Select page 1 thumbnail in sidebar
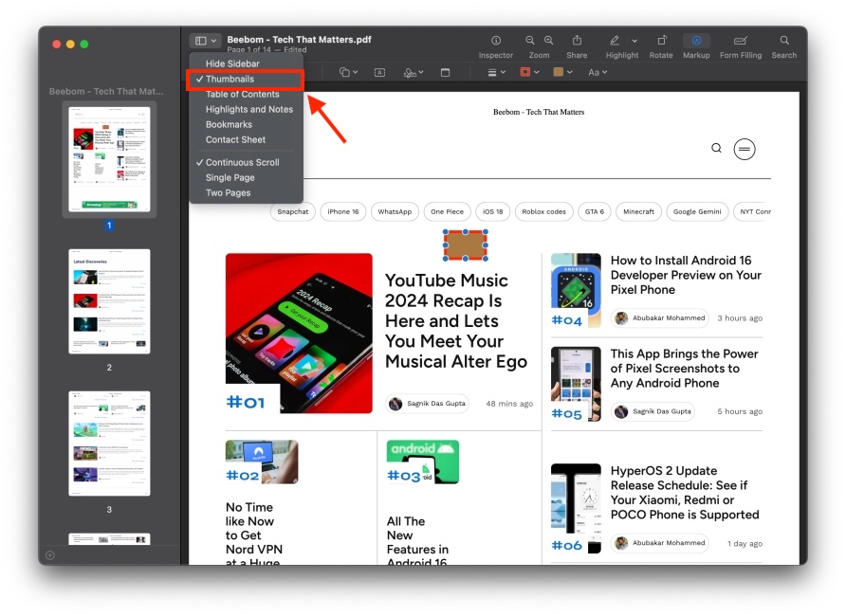 (109, 159)
